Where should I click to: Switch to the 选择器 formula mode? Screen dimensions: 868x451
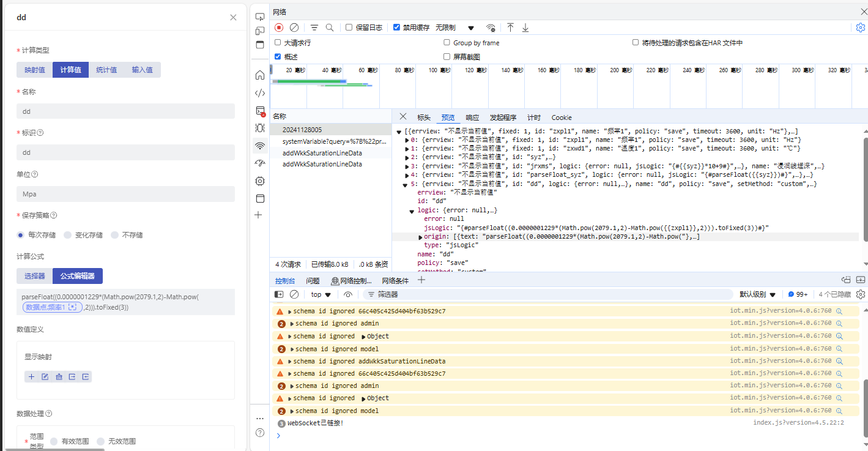click(x=35, y=276)
